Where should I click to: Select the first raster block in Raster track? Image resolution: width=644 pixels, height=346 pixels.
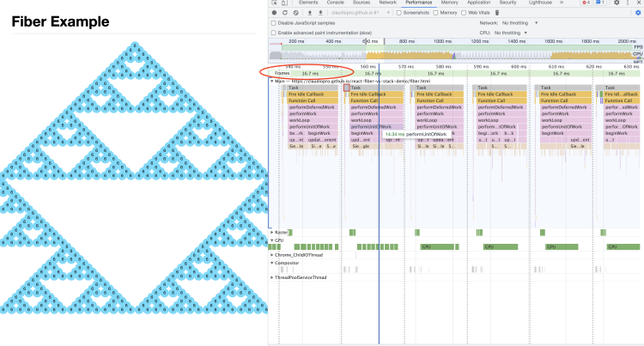289,233
